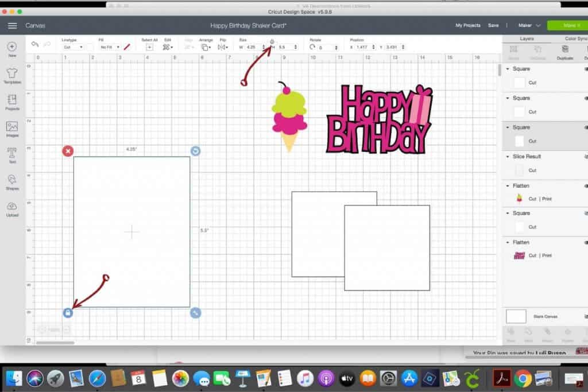Open Safari from the Dock
The width and height of the screenshot is (588, 392).
[x=97, y=378]
